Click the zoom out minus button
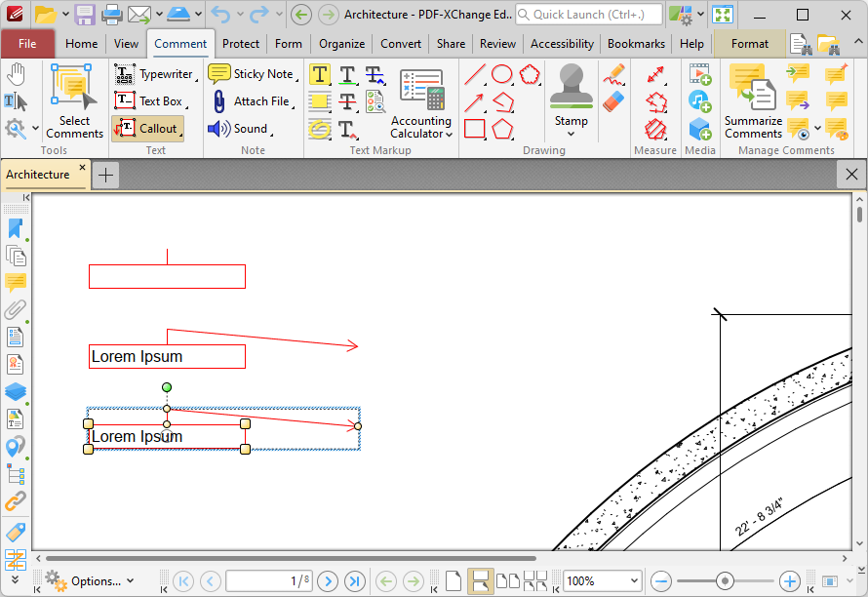 click(661, 581)
